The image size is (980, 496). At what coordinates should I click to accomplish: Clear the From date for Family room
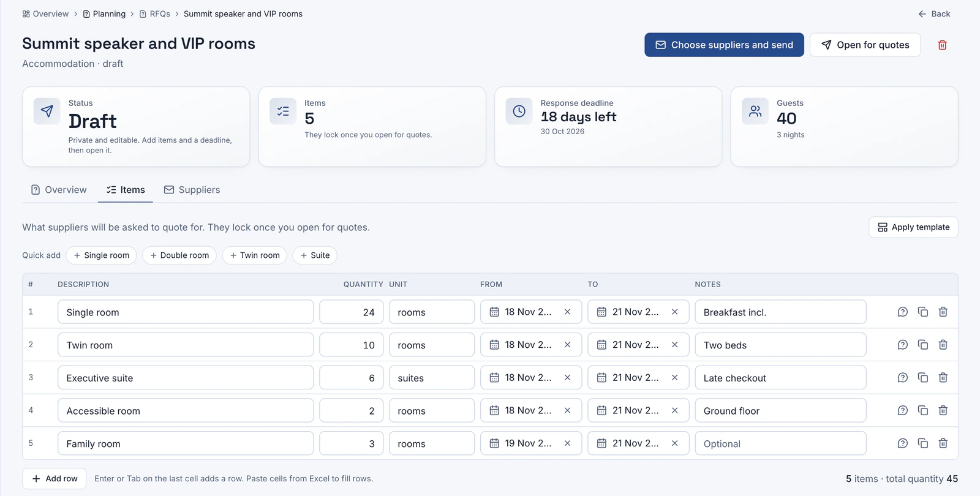[x=568, y=443]
